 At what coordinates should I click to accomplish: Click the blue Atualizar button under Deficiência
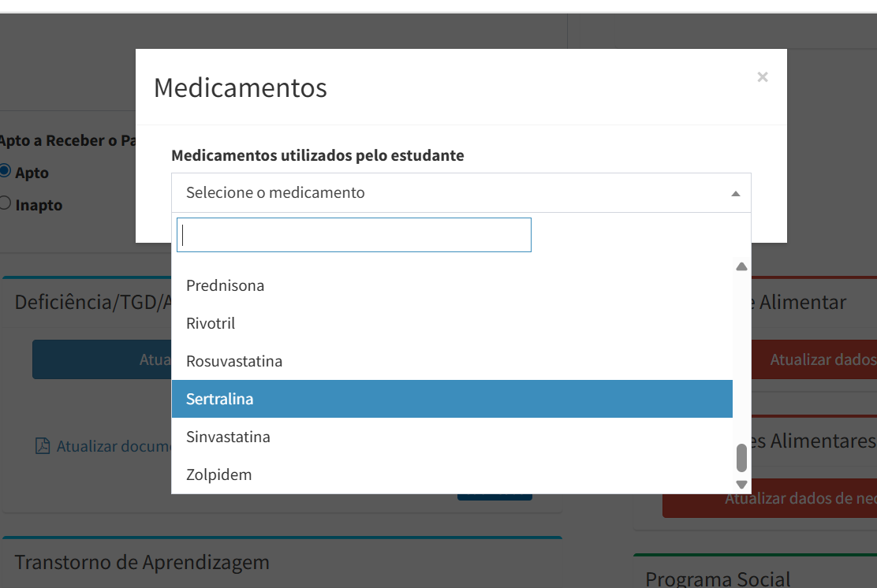(x=102, y=359)
